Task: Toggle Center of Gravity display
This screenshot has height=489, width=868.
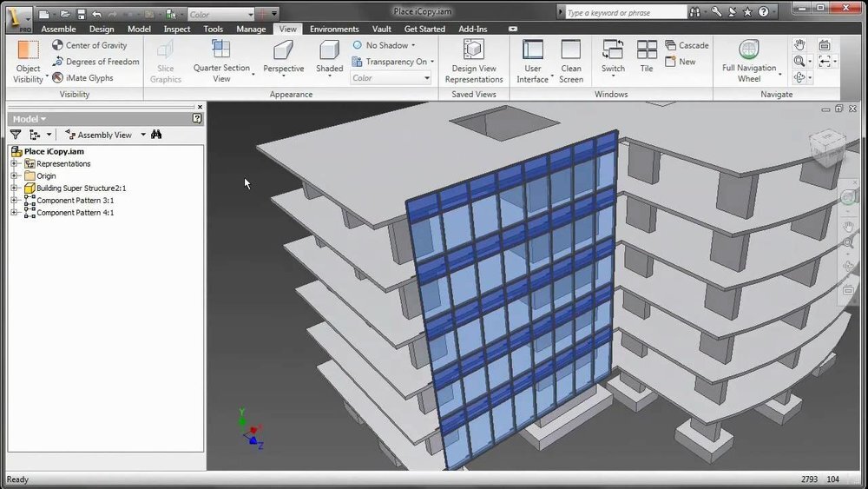Action: pyautogui.click(x=89, y=45)
